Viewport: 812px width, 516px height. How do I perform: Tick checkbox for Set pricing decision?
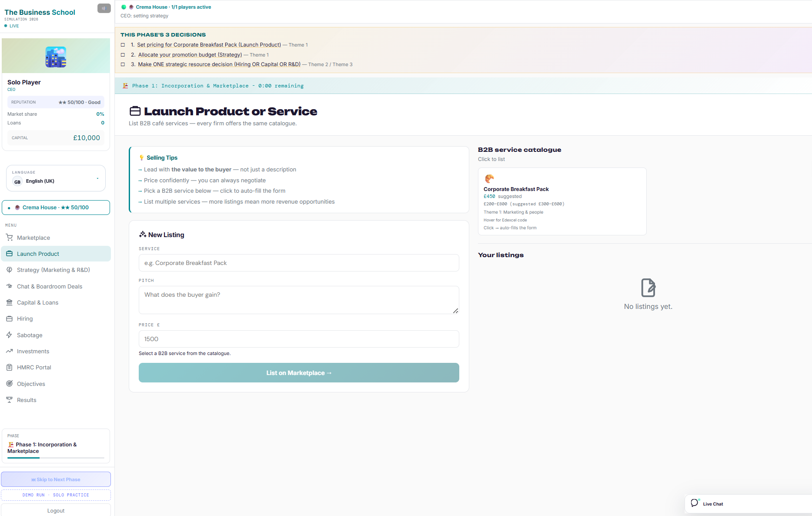pyautogui.click(x=123, y=45)
